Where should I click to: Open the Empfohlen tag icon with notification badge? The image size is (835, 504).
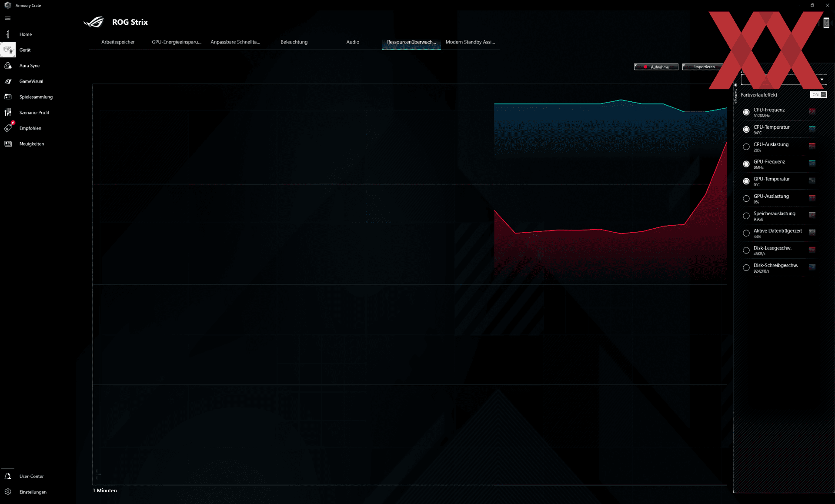click(8, 128)
